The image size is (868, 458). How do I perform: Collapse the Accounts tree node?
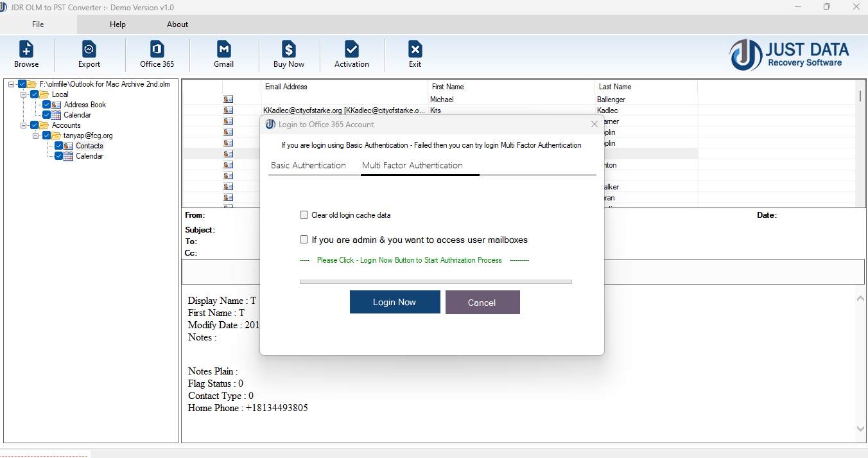pyautogui.click(x=24, y=125)
